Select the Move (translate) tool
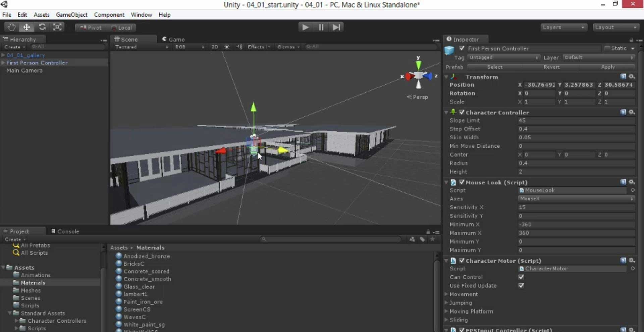 [x=26, y=27]
